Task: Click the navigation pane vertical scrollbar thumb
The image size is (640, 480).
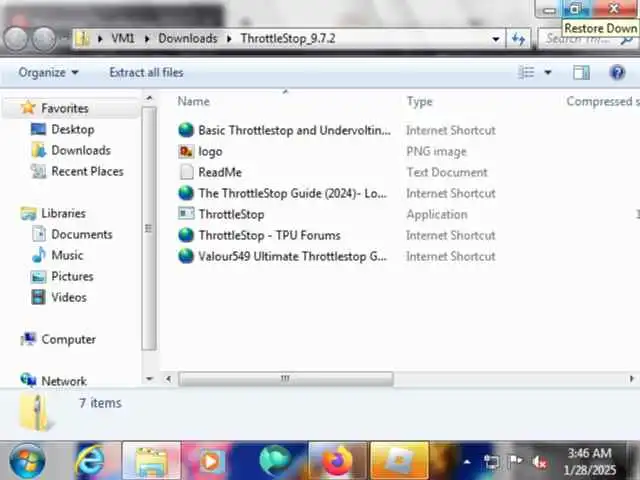Action: [x=149, y=229]
